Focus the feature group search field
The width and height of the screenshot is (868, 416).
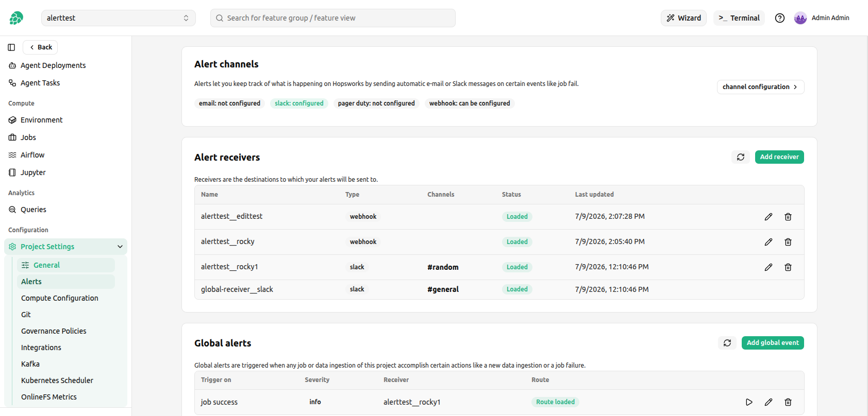[333, 18]
